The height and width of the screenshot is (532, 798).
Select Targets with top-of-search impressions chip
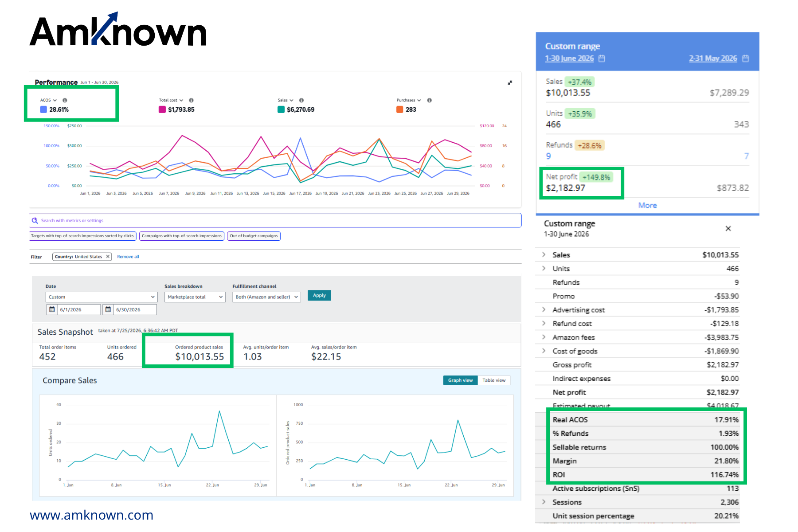point(82,236)
